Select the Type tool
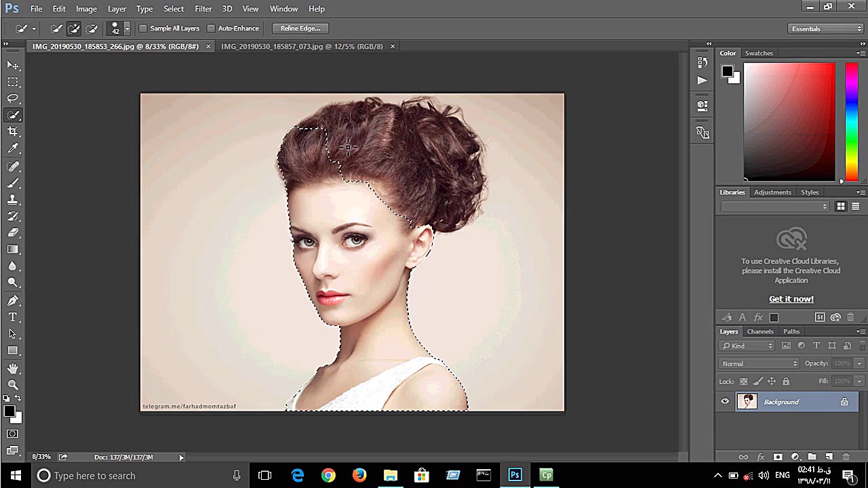Screen dimensions: 868x488 [13, 317]
